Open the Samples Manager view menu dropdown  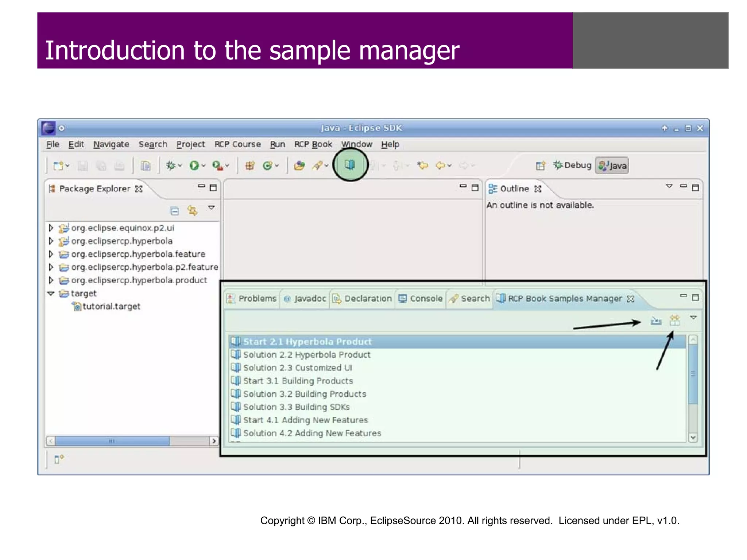coord(693,318)
